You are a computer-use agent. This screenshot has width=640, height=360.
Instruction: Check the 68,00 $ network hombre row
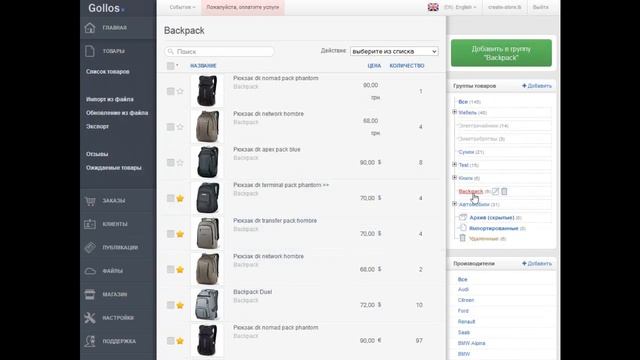coord(171,270)
